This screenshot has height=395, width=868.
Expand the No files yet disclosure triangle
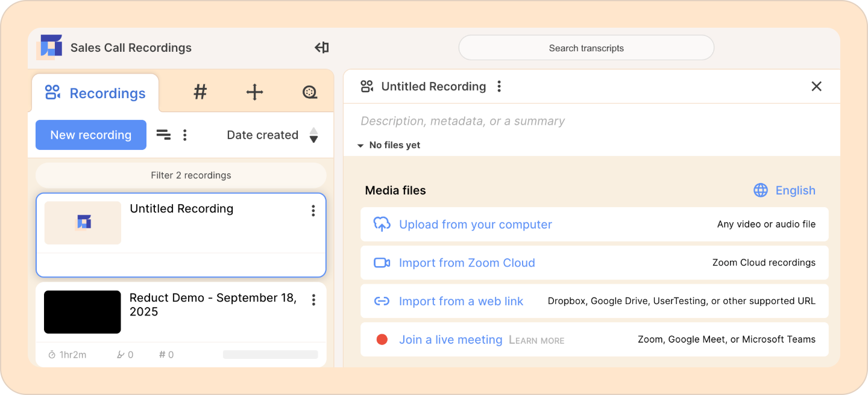tap(360, 146)
